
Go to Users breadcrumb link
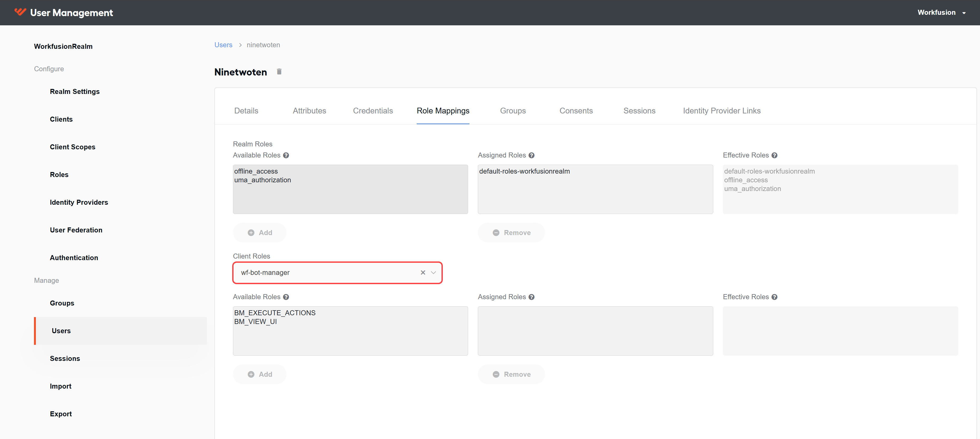click(223, 45)
